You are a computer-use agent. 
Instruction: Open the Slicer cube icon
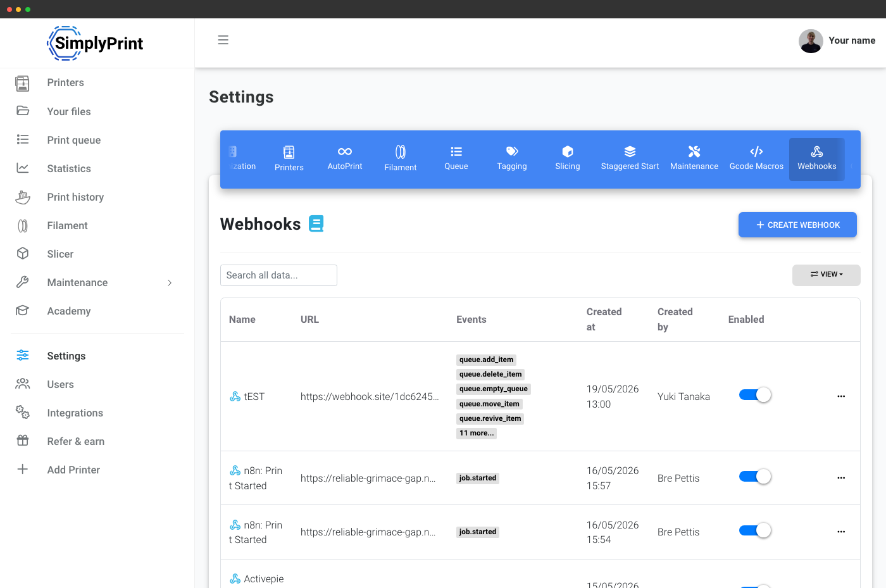[23, 253]
